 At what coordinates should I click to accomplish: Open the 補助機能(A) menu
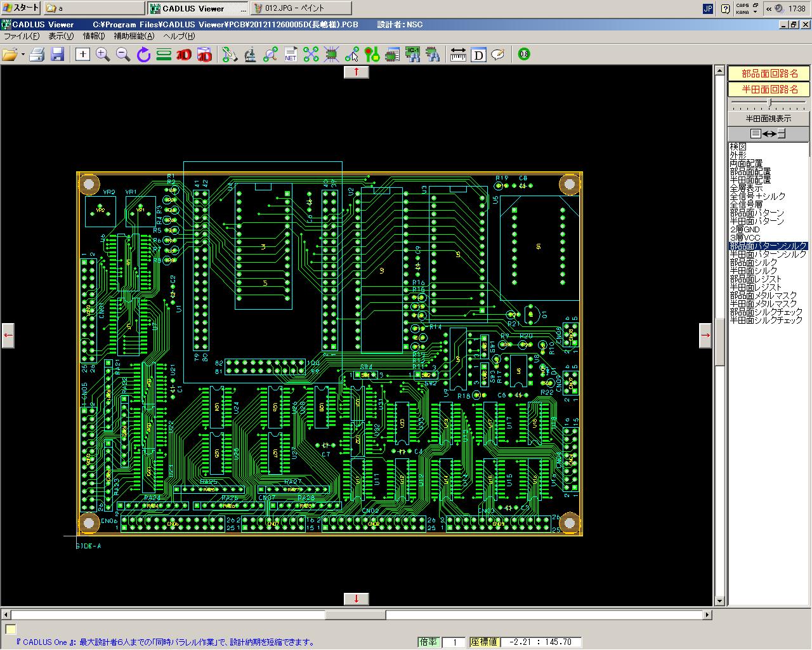133,36
